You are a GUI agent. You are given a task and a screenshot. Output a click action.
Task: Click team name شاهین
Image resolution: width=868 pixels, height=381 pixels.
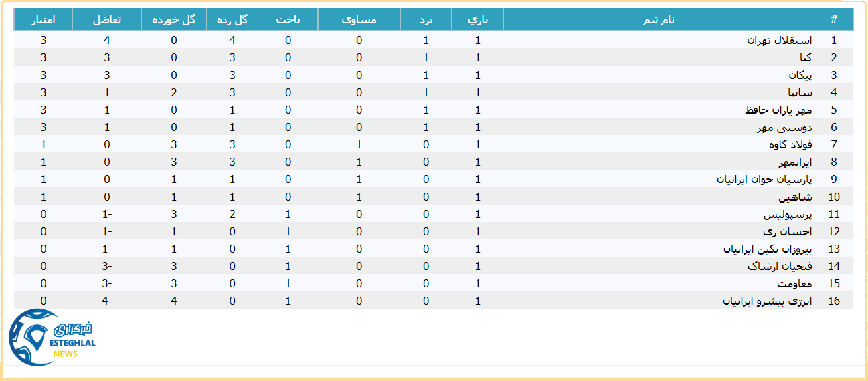pyautogui.click(x=795, y=197)
